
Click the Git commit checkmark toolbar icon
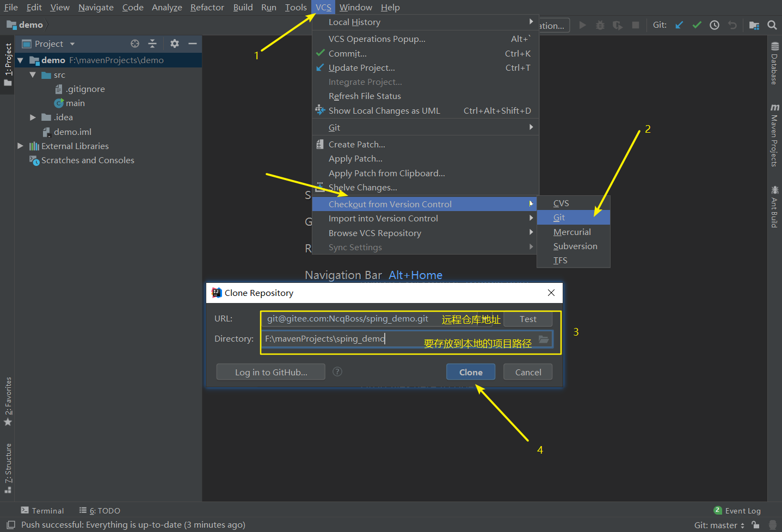pyautogui.click(x=697, y=25)
